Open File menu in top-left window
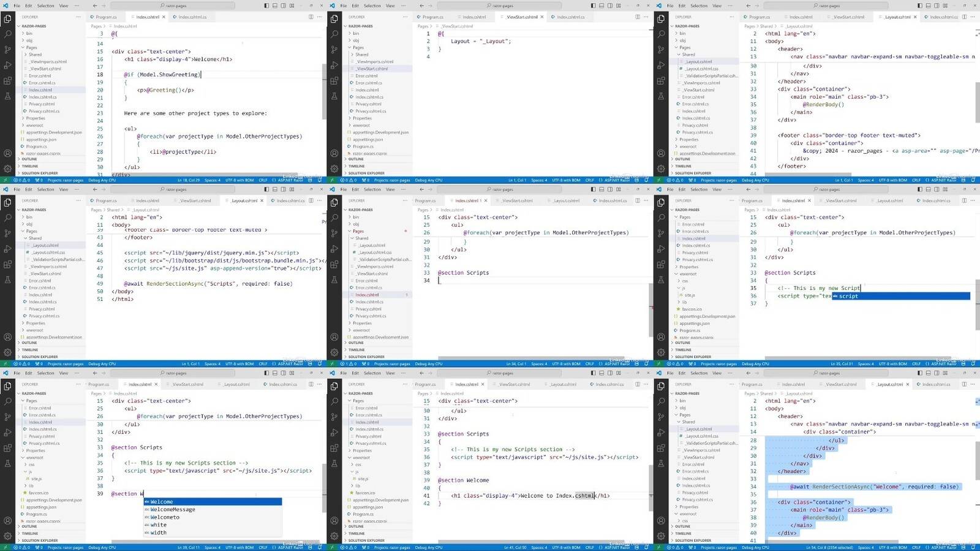 coord(17,6)
